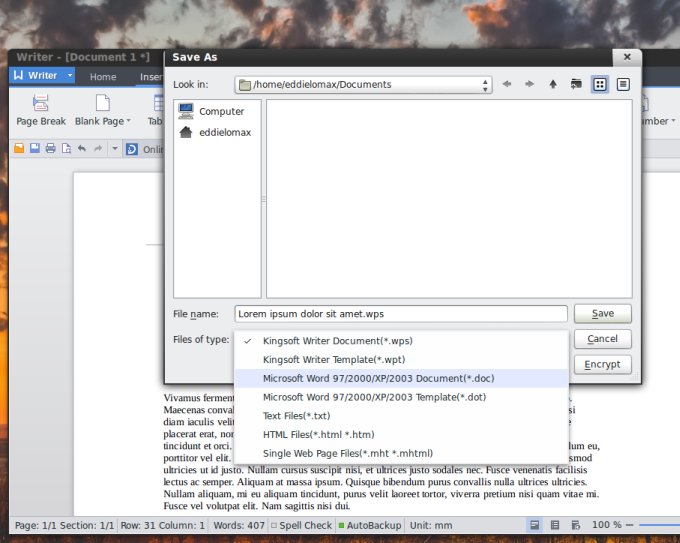This screenshot has width=680, height=543.
Task: Choose Kingsoft Writer Template (*.wpt) type
Action: (401, 360)
